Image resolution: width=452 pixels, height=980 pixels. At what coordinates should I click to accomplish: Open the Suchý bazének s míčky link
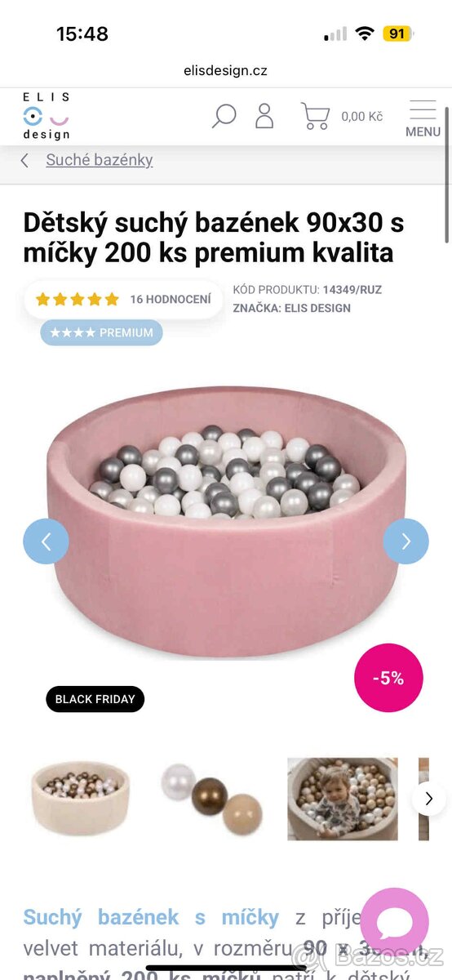click(x=151, y=917)
